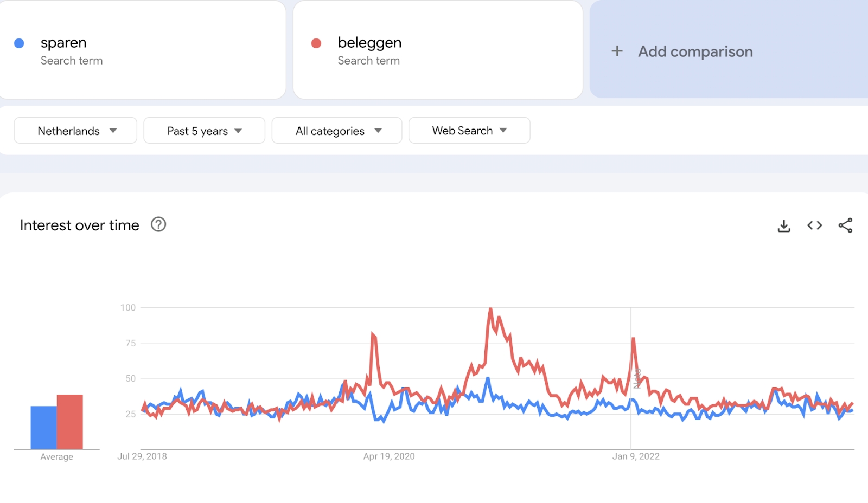Viewport: 868px width, 503px height.
Task: Click the red beleggen average bar
Action: click(70, 422)
